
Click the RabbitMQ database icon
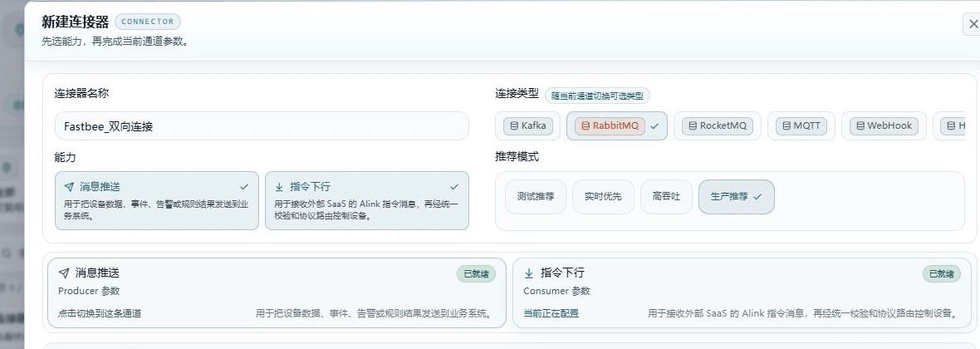pos(586,125)
